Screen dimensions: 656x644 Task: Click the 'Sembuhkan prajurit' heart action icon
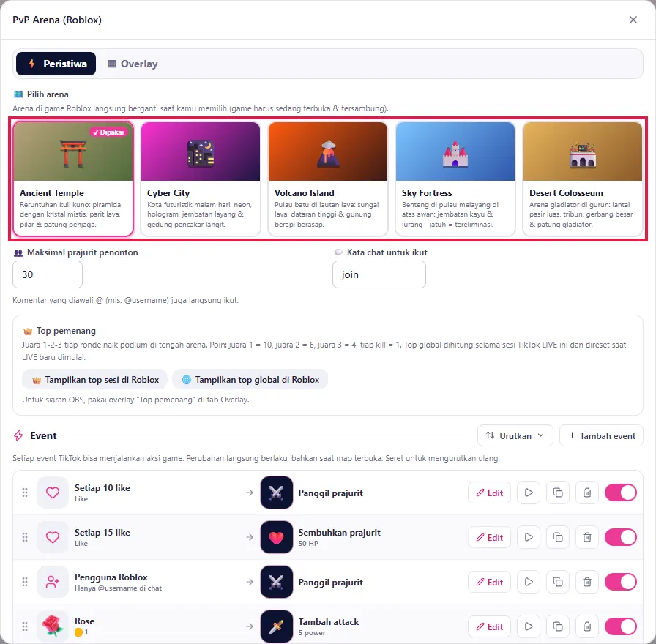277,537
